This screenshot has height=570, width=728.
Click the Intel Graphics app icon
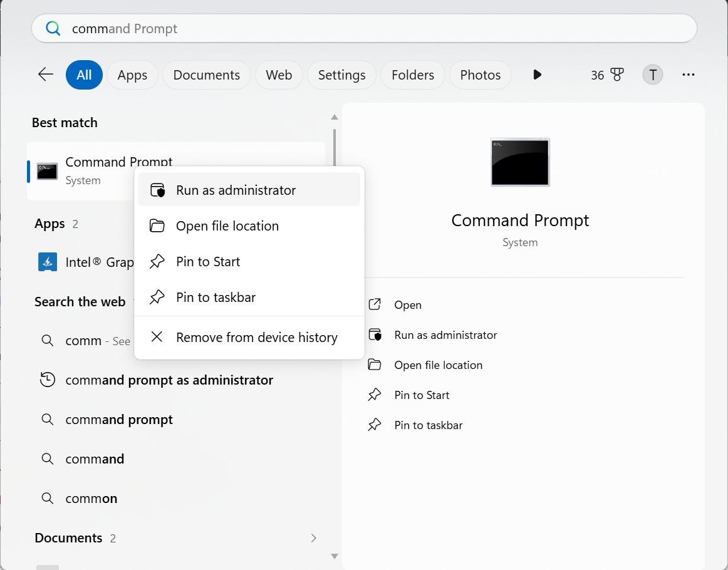tap(48, 262)
